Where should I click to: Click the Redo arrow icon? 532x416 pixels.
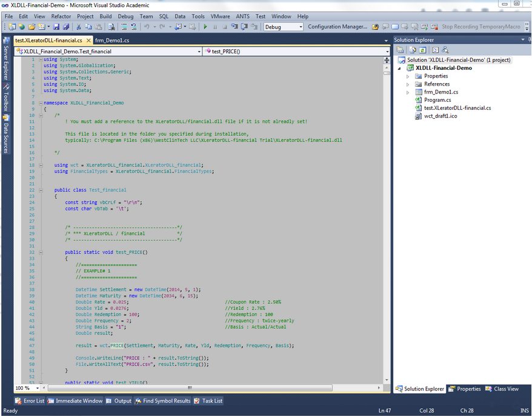(162, 27)
